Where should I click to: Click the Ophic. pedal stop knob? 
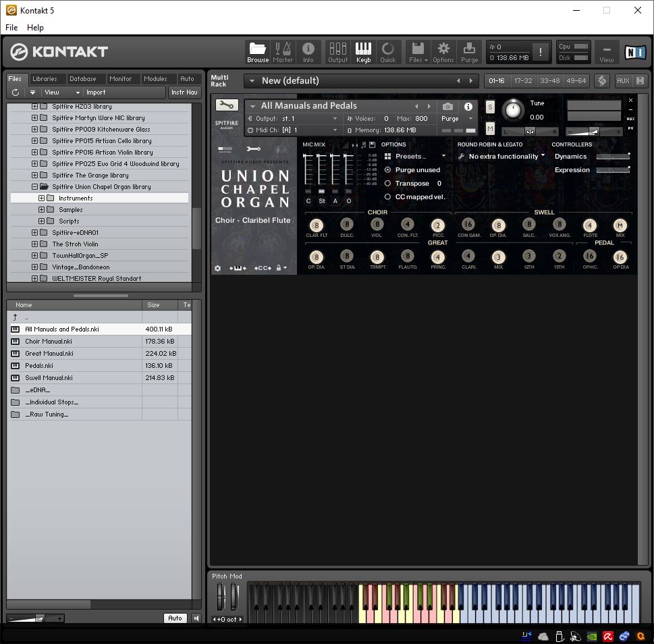(x=590, y=256)
